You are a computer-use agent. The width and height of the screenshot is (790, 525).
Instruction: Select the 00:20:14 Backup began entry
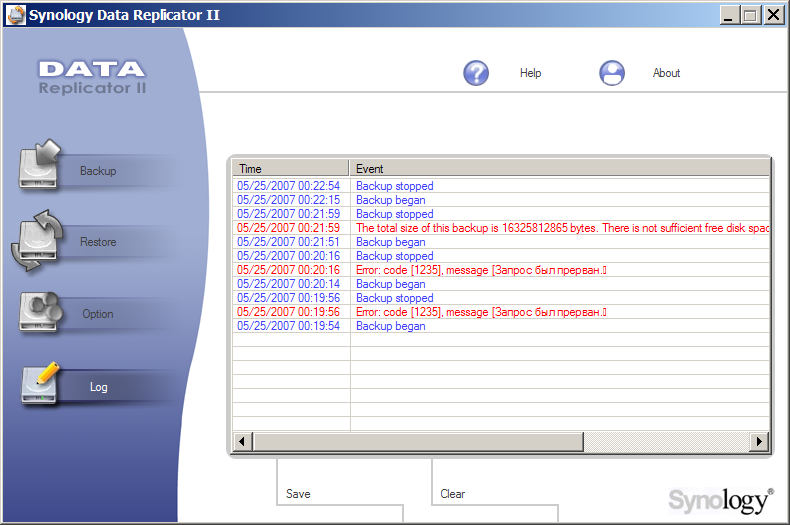point(501,284)
